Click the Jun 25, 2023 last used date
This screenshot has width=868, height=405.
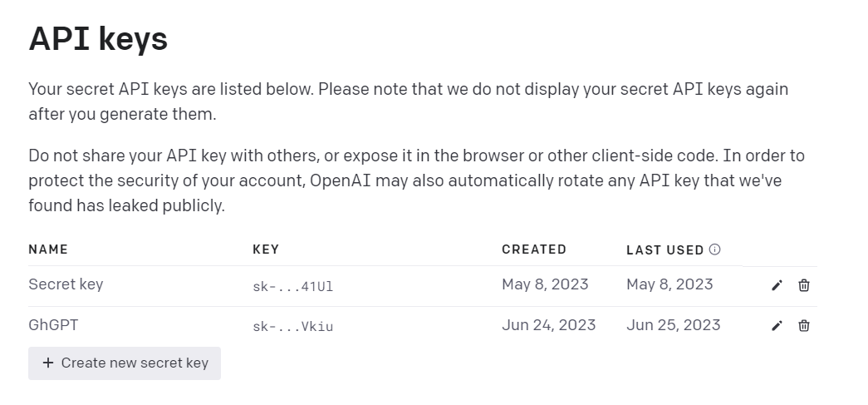(x=673, y=325)
